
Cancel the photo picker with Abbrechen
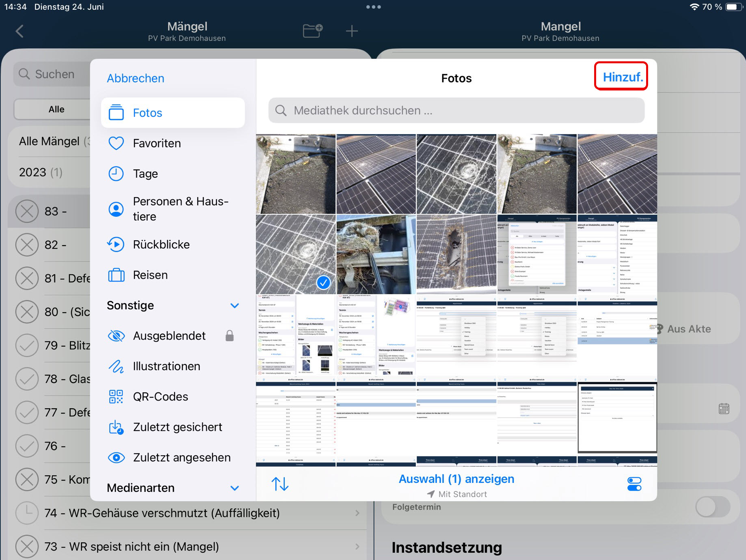click(136, 78)
